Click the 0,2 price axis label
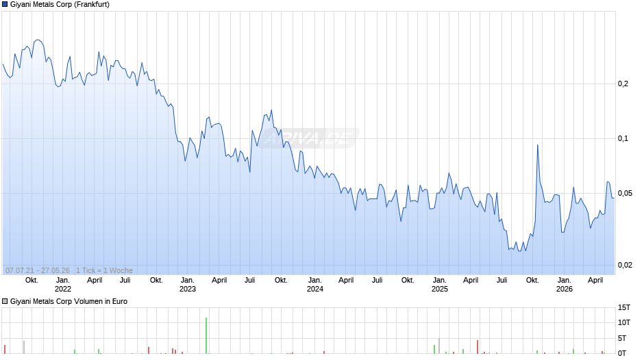The height and width of the screenshot is (360, 644). (623, 83)
